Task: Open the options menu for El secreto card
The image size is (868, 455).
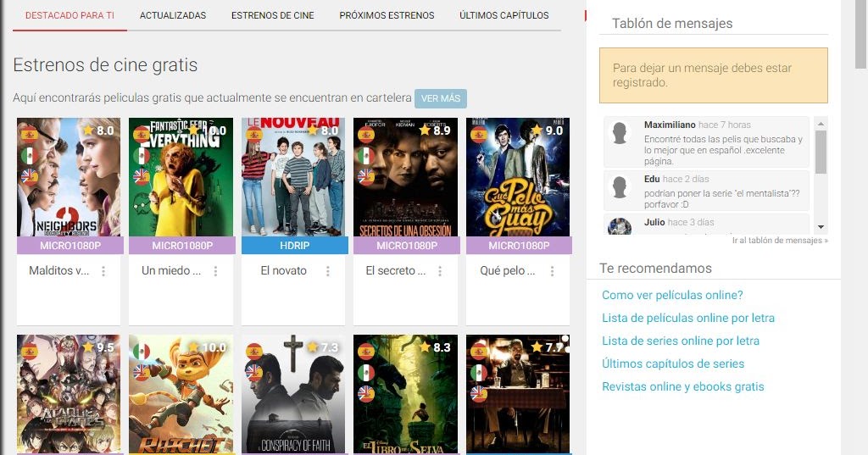Action: pyautogui.click(x=440, y=270)
